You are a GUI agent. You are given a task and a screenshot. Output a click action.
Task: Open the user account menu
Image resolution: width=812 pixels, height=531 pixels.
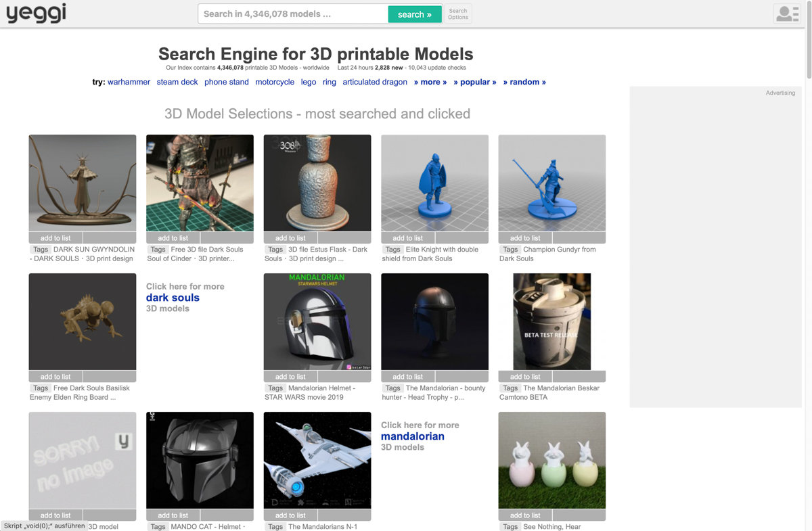(x=786, y=13)
